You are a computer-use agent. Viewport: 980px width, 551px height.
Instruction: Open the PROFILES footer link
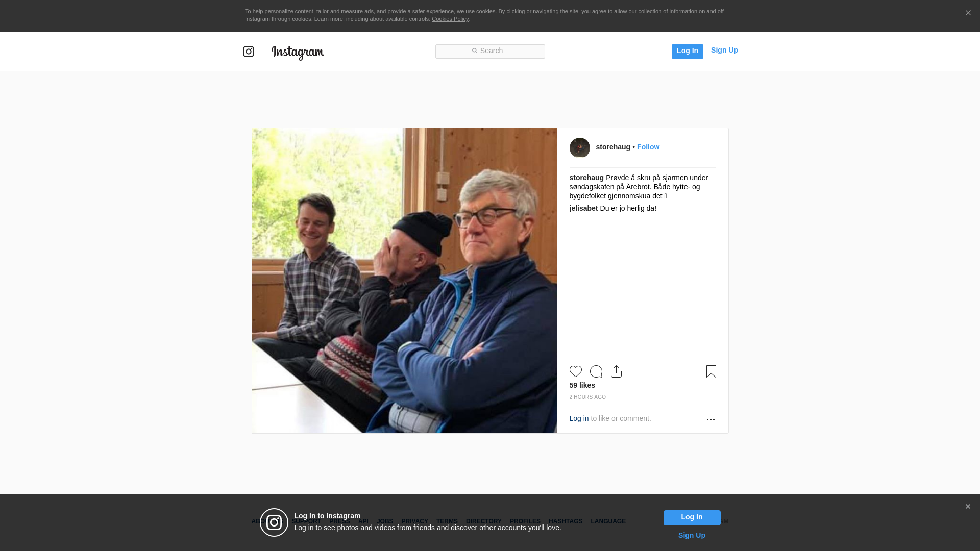[525, 521]
